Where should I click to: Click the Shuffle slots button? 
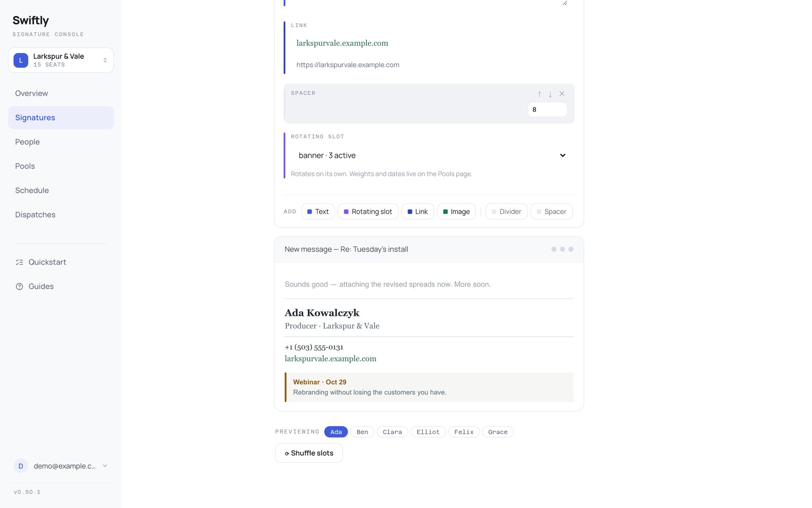pyautogui.click(x=309, y=453)
